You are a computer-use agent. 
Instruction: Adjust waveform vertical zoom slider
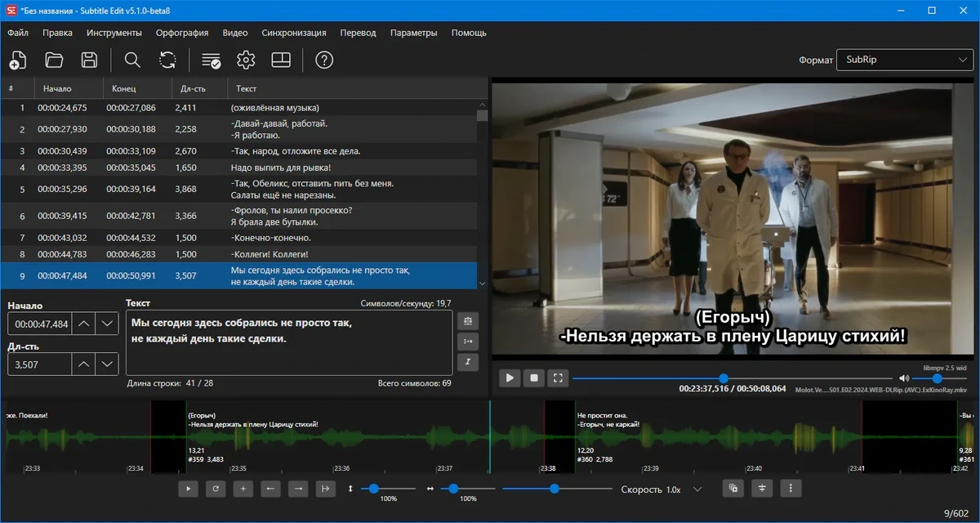coord(389,489)
